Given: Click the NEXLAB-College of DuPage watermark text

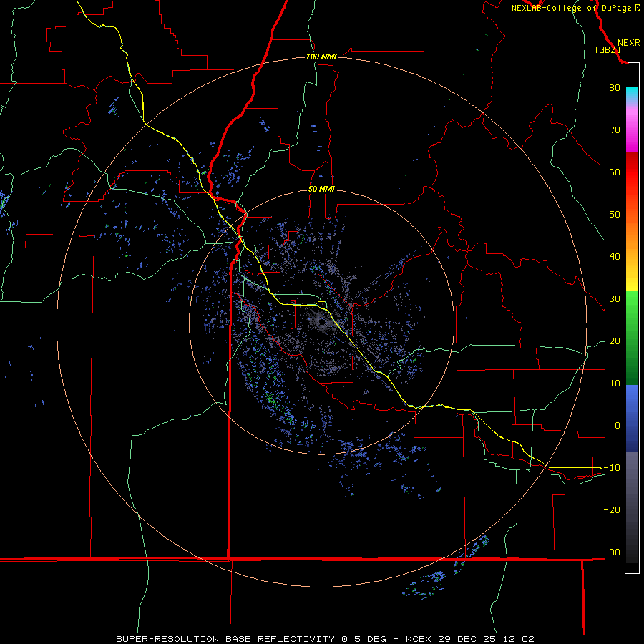Looking at the screenshot, I should [x=575, y=8].
